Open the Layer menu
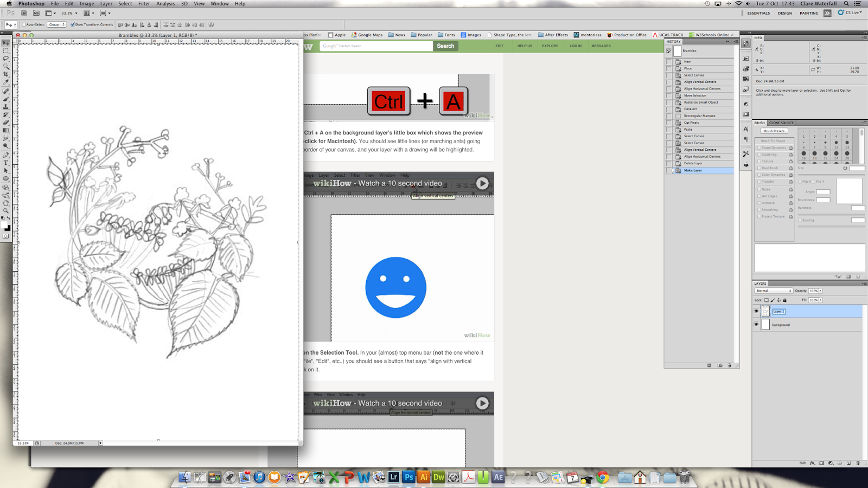 click(x=106, y=4)
